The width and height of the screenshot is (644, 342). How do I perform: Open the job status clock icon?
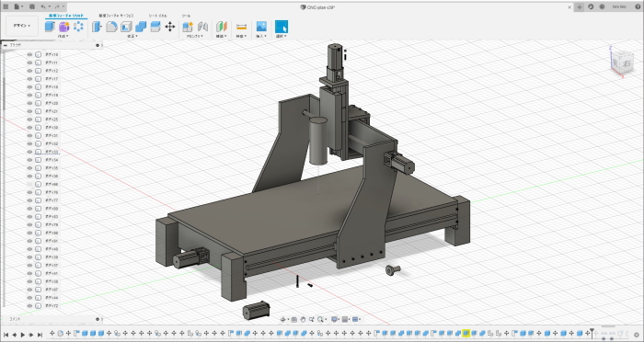click(602, 7)
